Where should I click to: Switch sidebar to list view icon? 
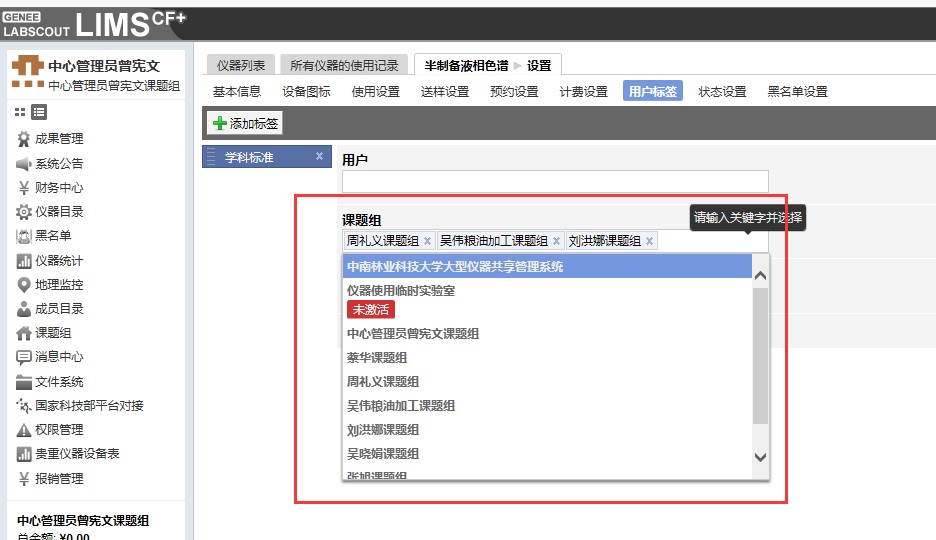[39, 112]
